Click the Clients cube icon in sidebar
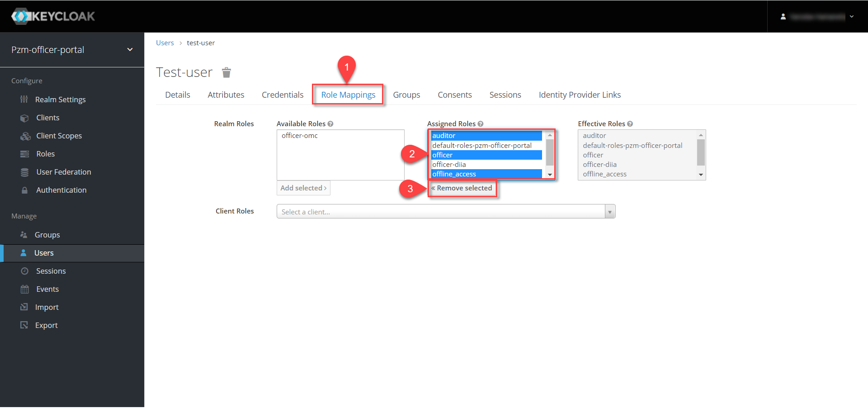 (24, 118)
